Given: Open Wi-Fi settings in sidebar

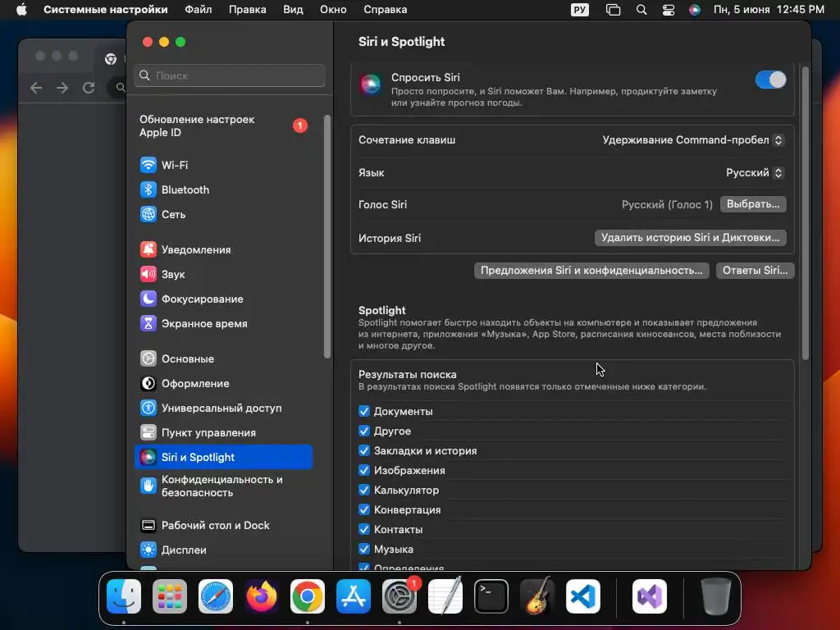Looking at the screenshot, I should tap(223, 165).
